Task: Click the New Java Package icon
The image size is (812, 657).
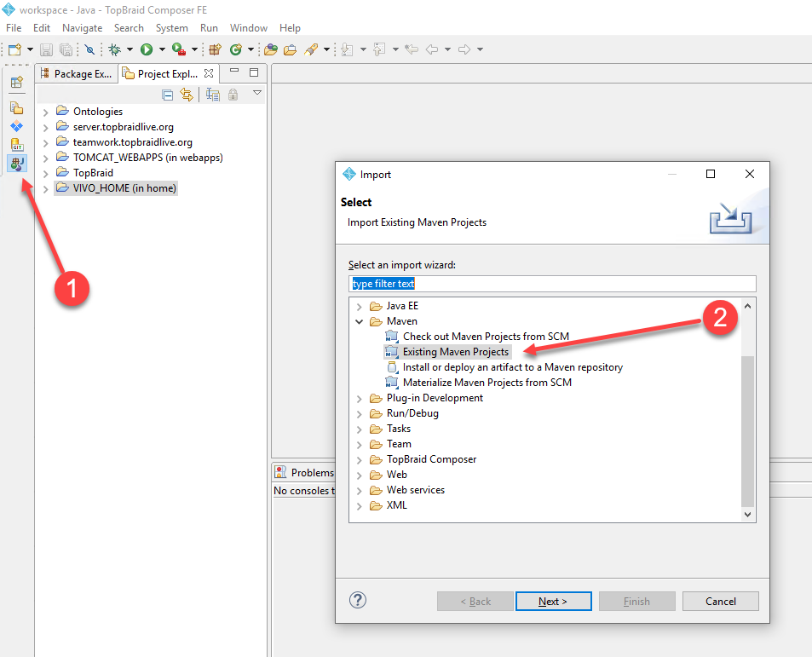Action: point(215,49)
